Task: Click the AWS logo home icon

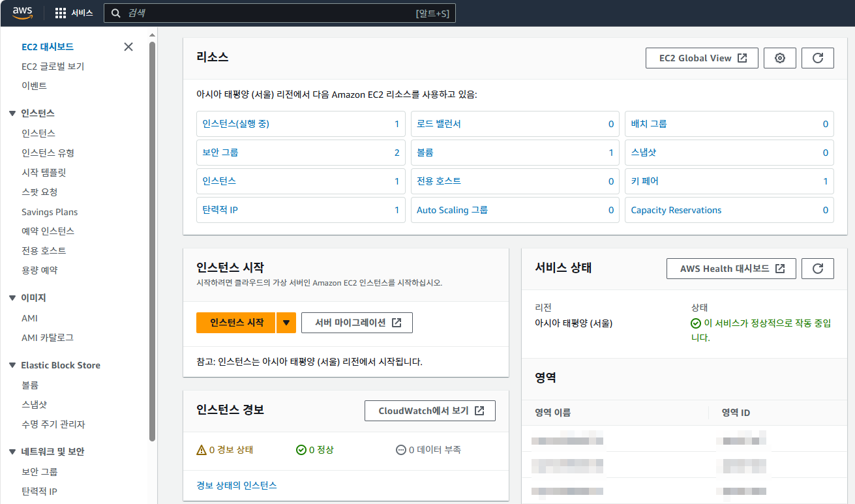Action: coord(22,13)
